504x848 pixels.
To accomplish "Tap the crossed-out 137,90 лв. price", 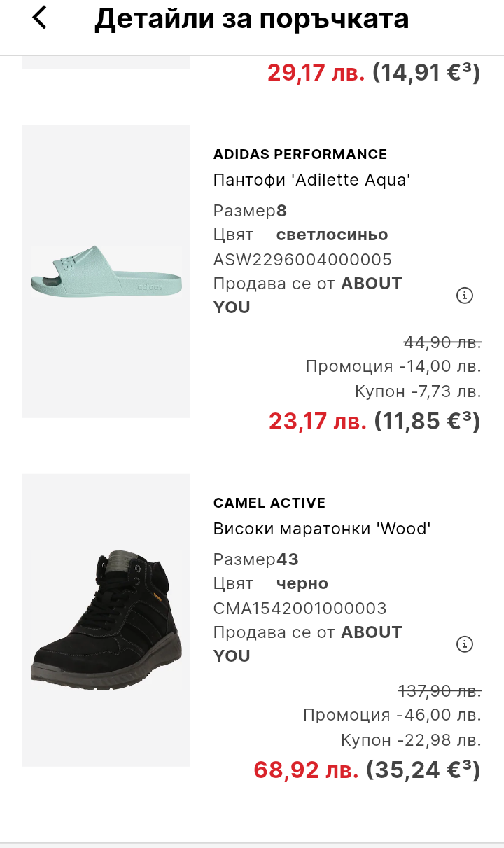I will (x=440, y=692).
